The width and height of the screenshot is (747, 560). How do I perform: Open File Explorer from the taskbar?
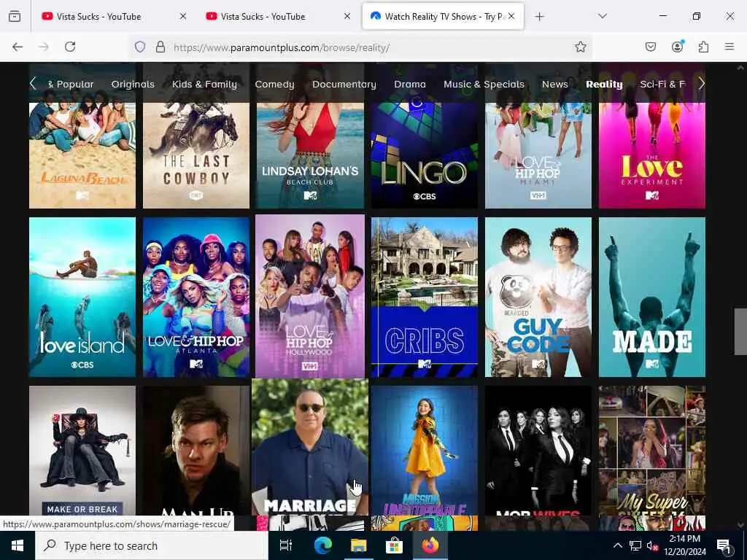pyautogui.click(x=359, y=545)
